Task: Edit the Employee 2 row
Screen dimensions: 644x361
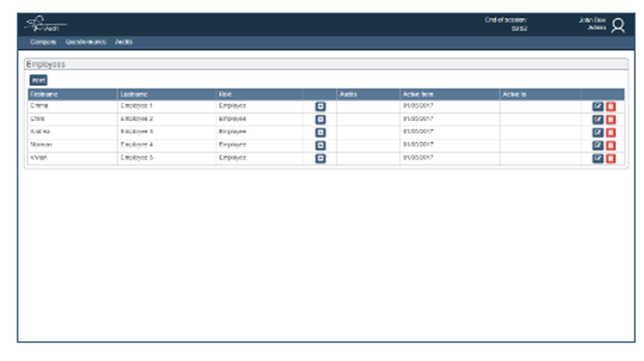Action: [598, 120]
